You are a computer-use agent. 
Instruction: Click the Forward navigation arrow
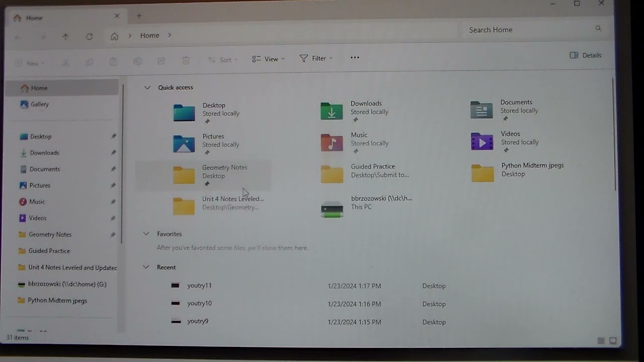(x=43, y=37)
